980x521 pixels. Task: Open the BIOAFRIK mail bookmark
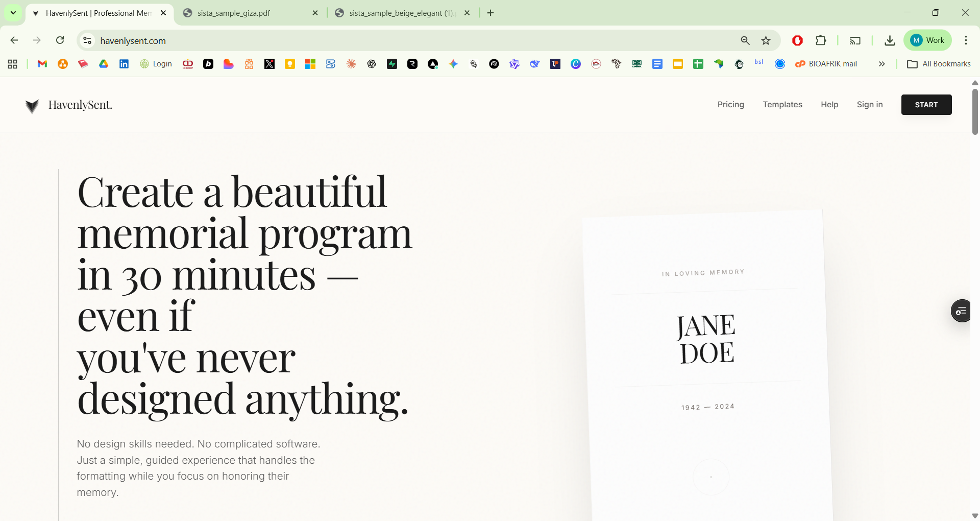click(x=826, y=64)
